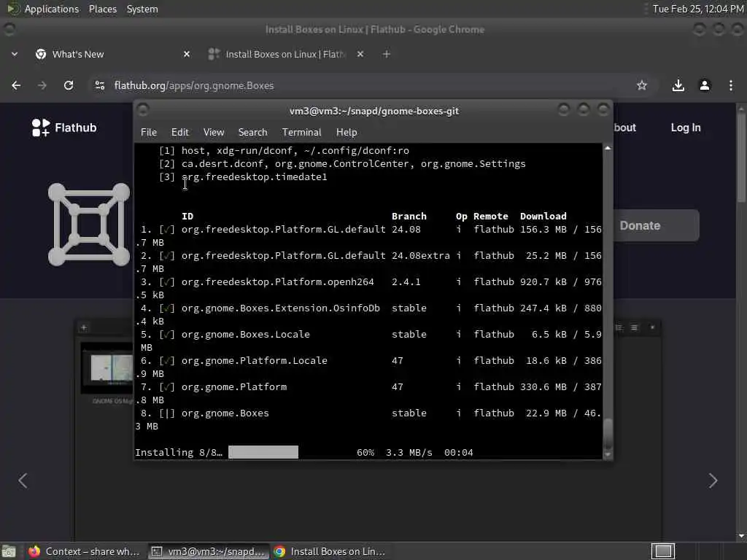The height and width of the screenshot is (560, 747).
Task: Open the terminal File menu
Action: point(149,133)
